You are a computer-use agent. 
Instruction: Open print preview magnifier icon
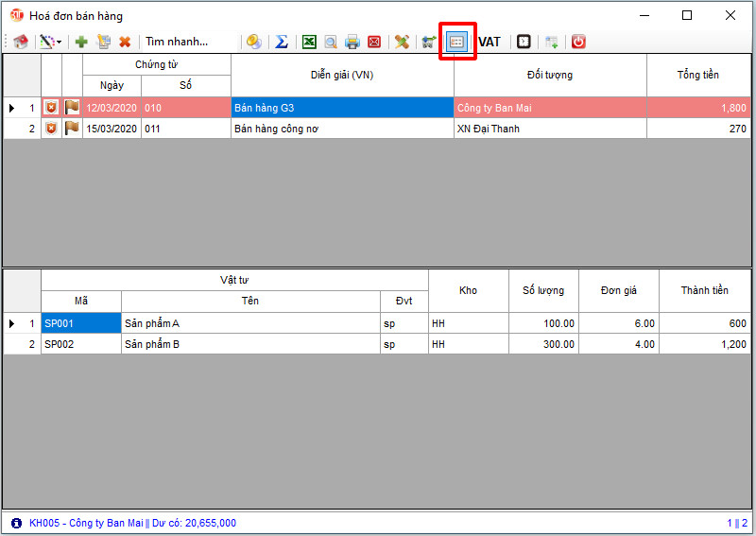click(x=331, y=43)
